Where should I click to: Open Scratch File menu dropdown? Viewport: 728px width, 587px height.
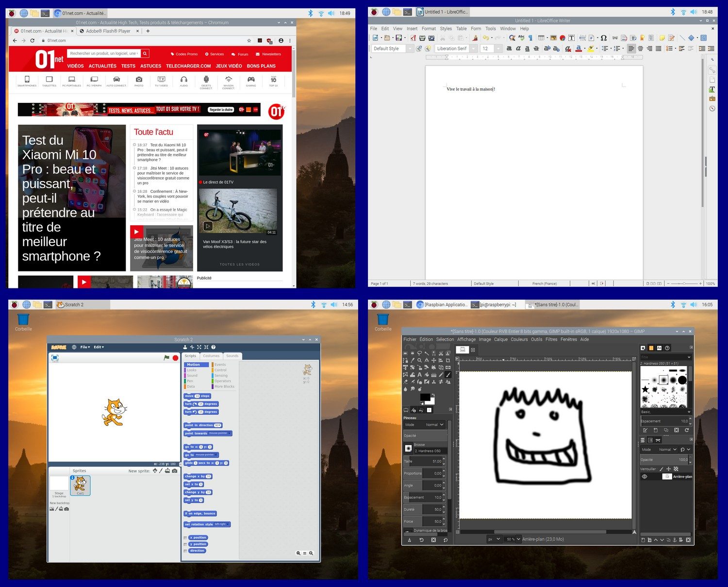point(85,347)
